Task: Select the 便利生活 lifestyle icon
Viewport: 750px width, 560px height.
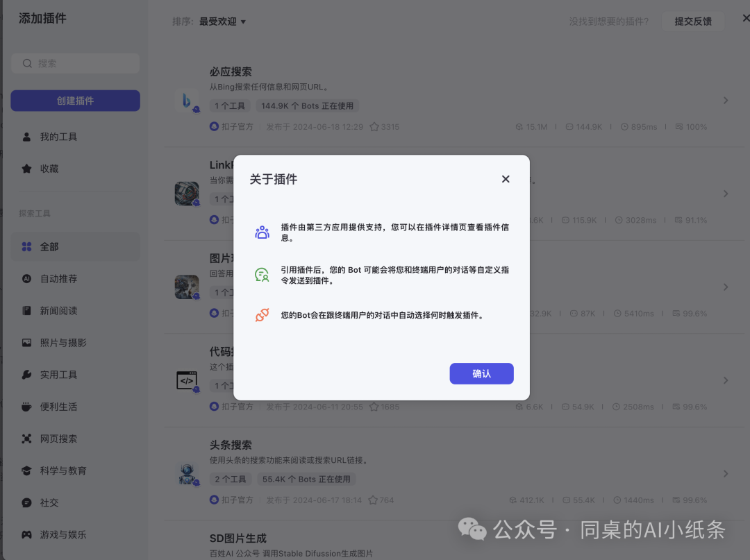Action: pos(25,406)
